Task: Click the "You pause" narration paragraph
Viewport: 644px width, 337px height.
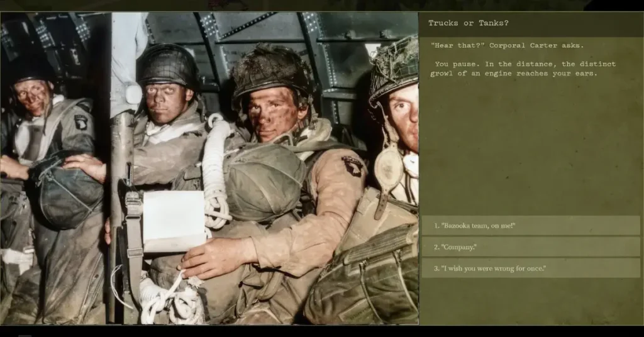Action: pos(524,69)
